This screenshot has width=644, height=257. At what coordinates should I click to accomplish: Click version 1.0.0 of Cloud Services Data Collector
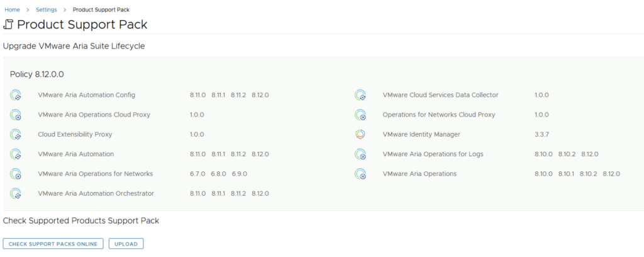(x=541, y=95)
